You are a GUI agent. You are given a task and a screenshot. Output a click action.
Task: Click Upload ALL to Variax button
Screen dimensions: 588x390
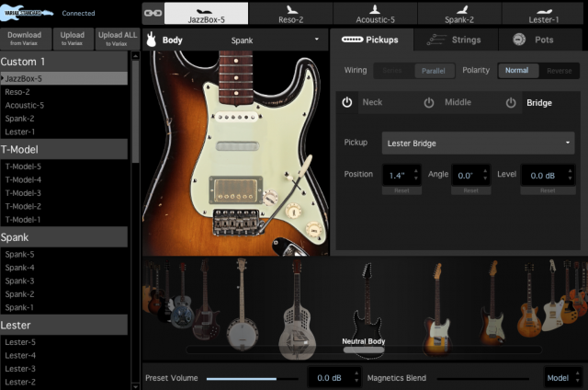118,39
